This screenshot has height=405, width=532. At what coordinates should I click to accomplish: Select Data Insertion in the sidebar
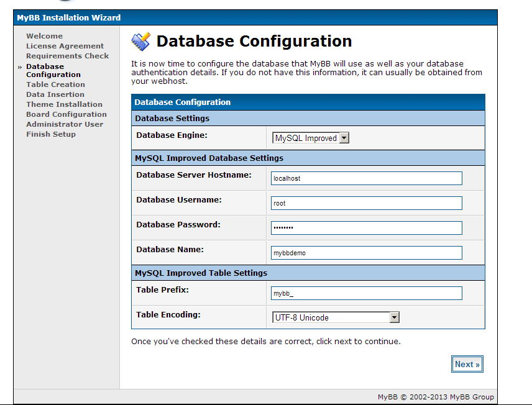click(x=55, y=94)
